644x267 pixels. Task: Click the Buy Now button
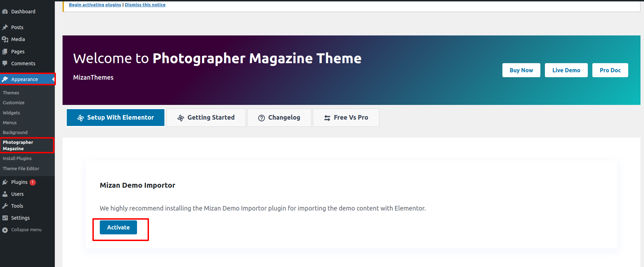point(521,70)
